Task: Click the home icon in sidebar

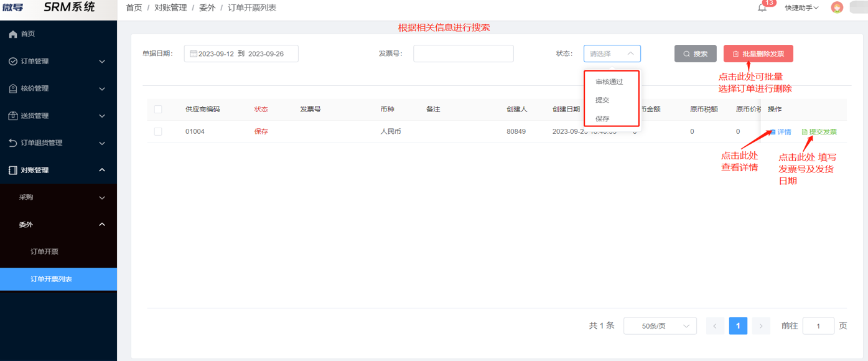Action: click(13, 34)
